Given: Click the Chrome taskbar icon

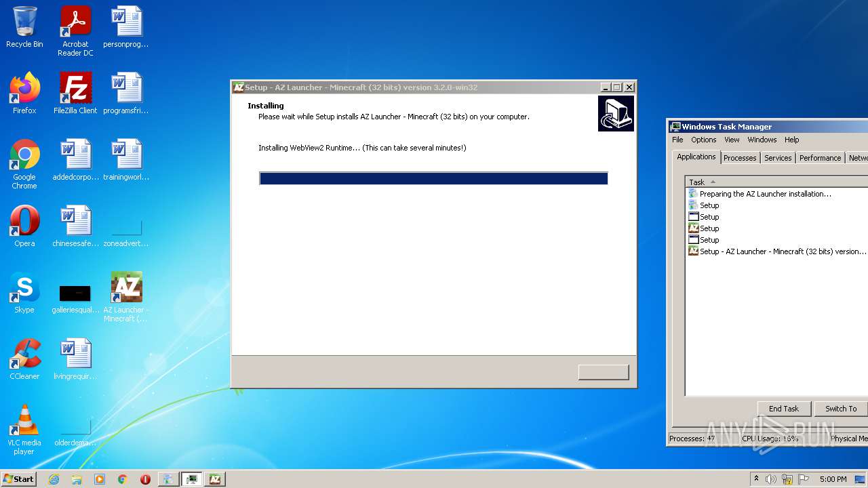Looking at the screenshot, I should [x=122, y=479].
